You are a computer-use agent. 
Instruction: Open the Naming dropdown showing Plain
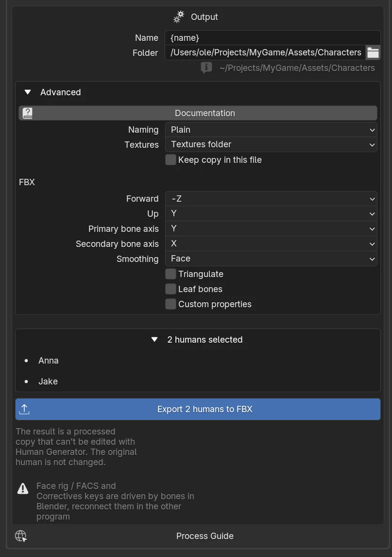271,130
